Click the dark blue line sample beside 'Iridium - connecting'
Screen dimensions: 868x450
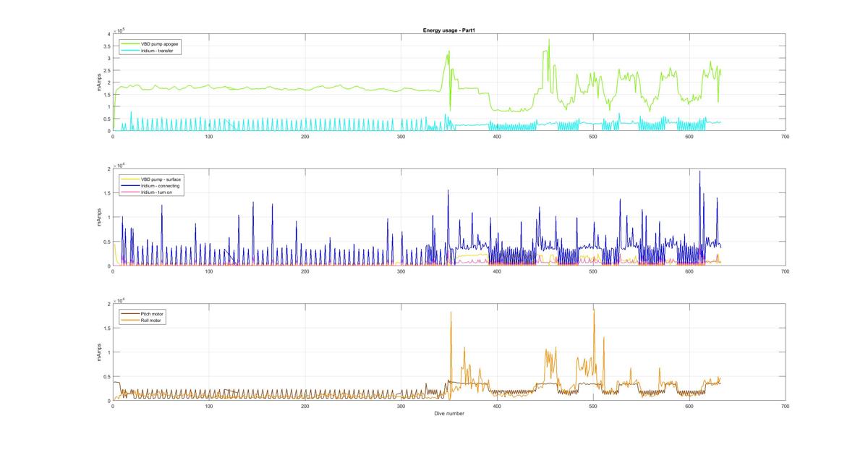[129, 186]
